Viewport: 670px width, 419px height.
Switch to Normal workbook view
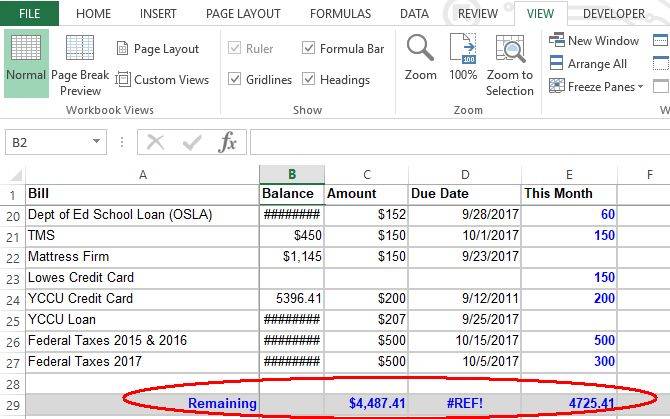point(26,63)
